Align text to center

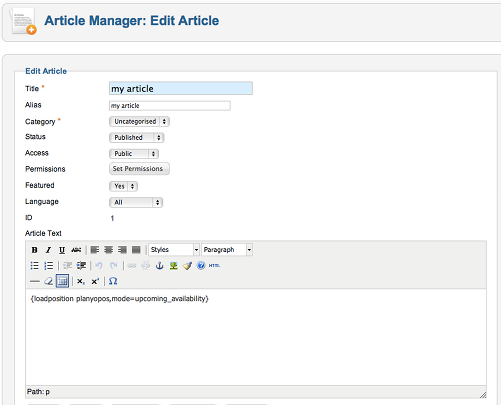(x=108, y=250)
